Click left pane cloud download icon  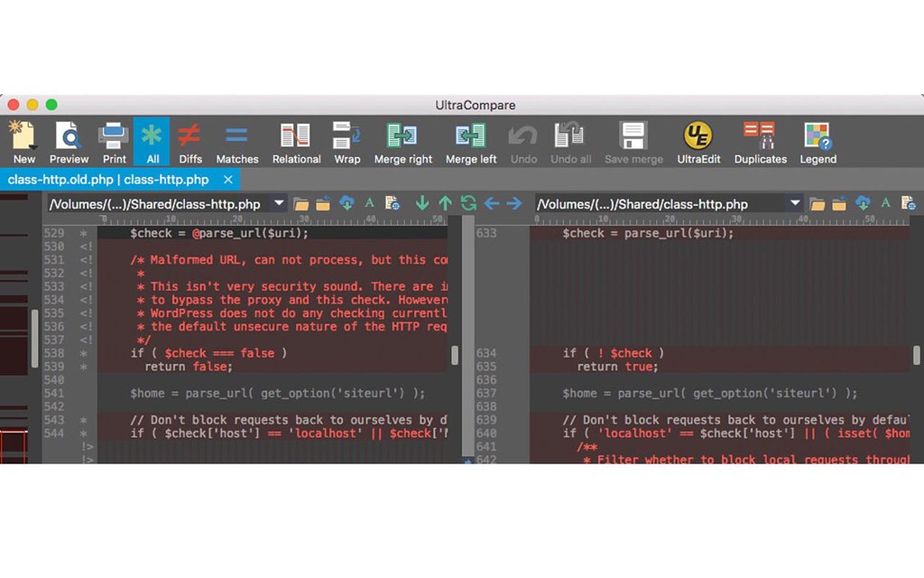point(346,204)
